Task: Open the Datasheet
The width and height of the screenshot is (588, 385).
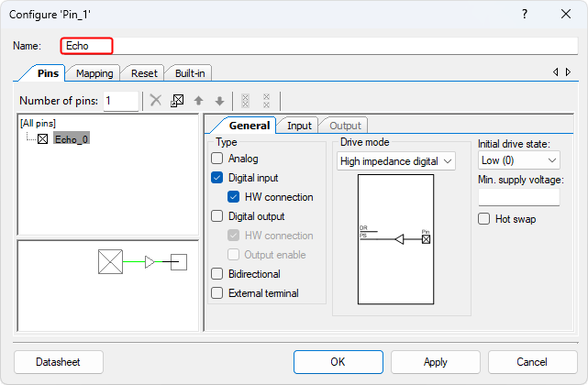Action: click(58, 362)
